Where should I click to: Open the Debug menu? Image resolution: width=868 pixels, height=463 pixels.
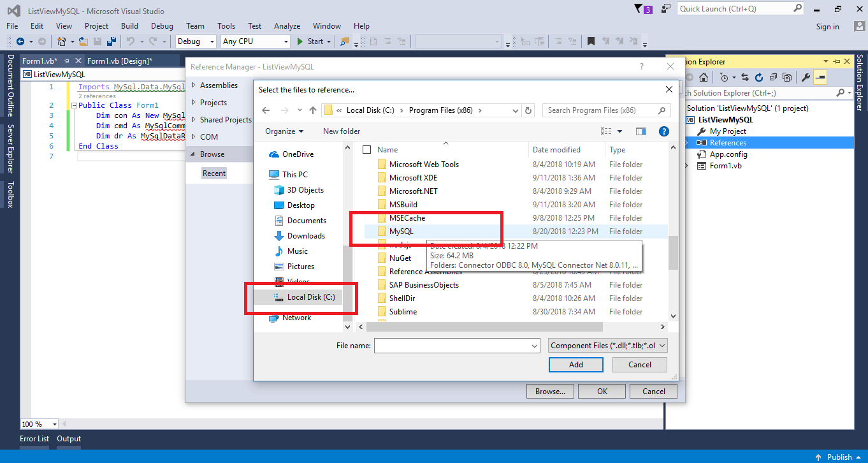tap(162, 26)
